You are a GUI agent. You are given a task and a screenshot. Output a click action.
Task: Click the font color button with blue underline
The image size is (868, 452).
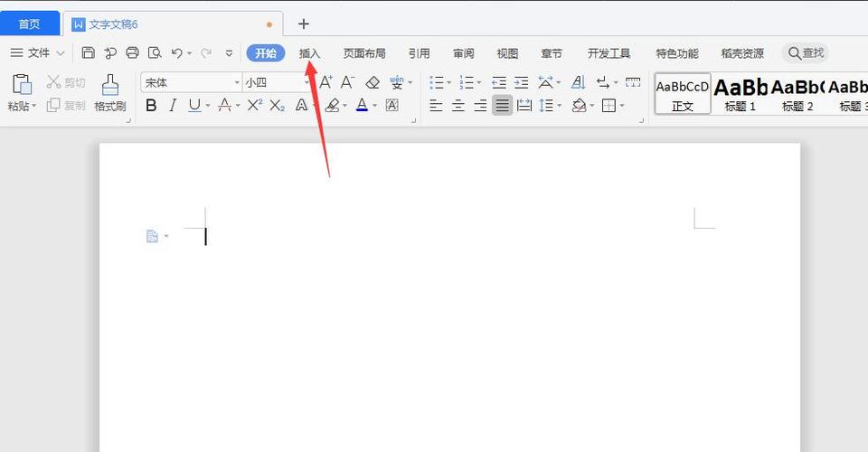(362, 106)
